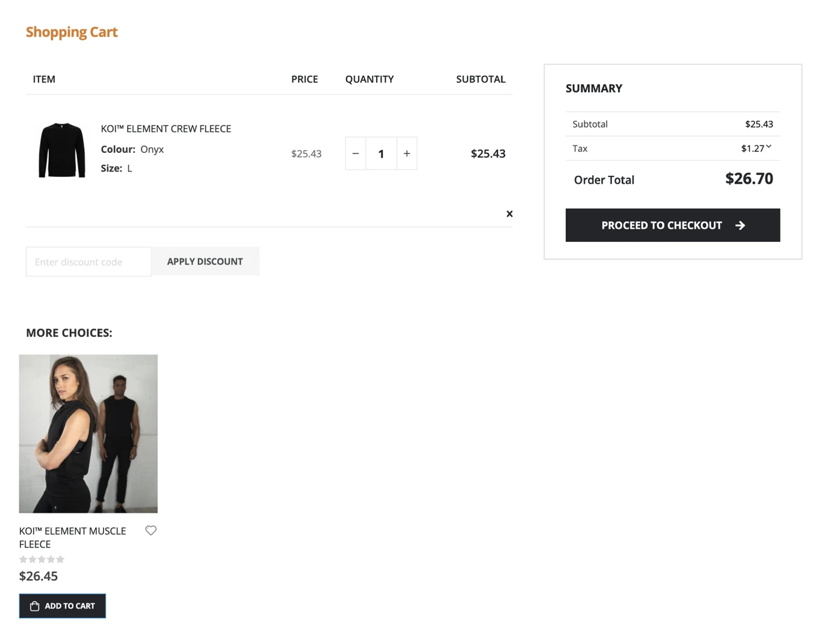Click the Muscle Fleece star rating
This screenshot has height=644, width=828.
(x=42, y=559)
